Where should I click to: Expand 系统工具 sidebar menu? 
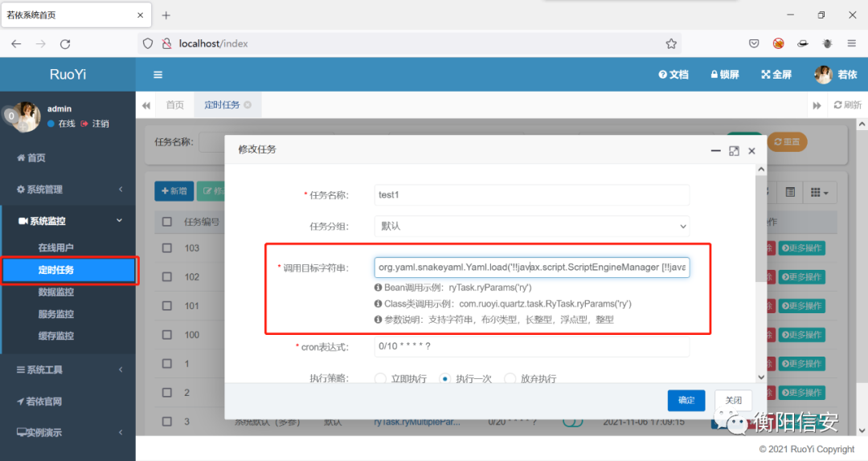pos(68,369)
